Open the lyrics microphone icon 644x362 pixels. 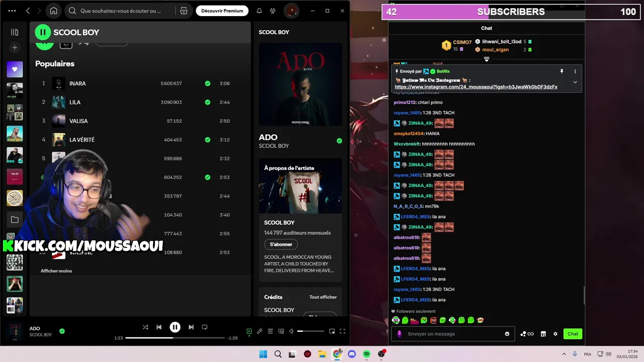(260, 331)
